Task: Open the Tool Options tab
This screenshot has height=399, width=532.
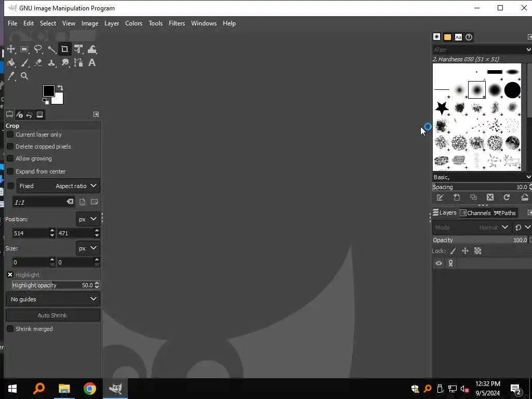Action: pyautogui.click(x=9, y=115)
